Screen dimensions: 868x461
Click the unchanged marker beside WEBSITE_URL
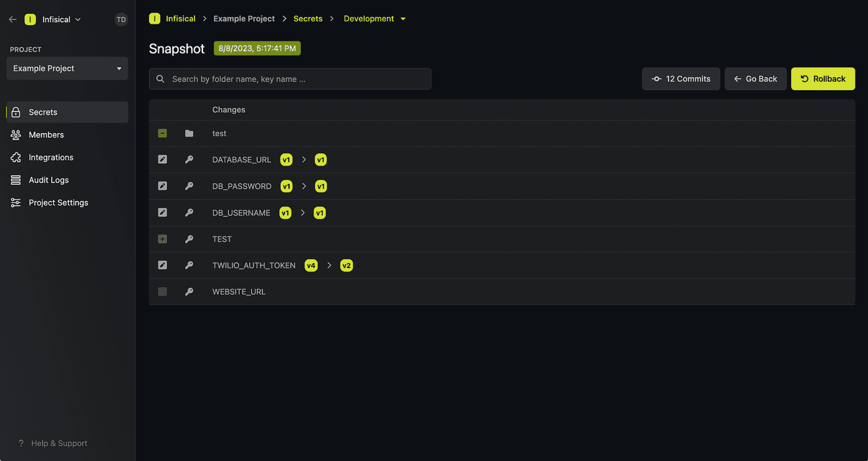162,291
